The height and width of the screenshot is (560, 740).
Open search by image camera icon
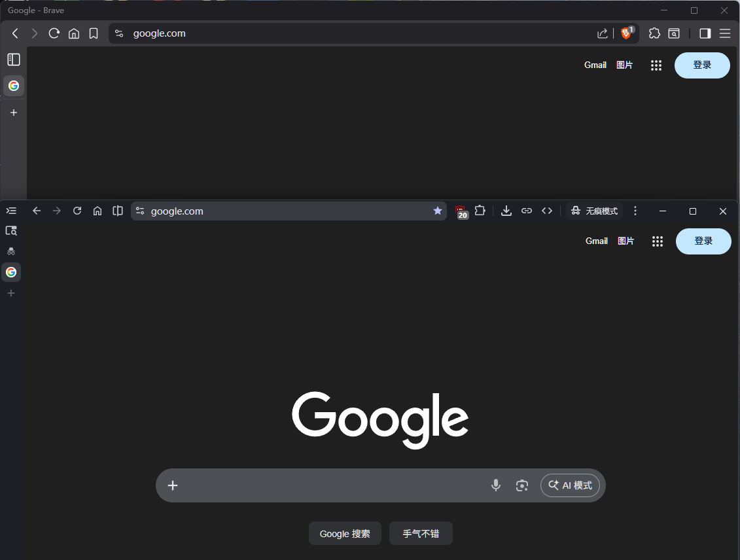[x=521, y=485]
